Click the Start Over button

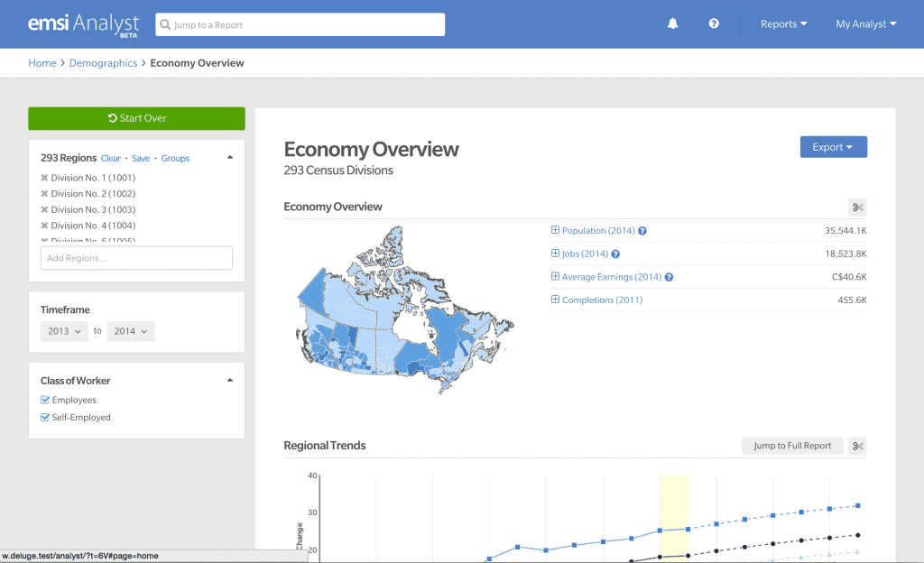(137, 118)
